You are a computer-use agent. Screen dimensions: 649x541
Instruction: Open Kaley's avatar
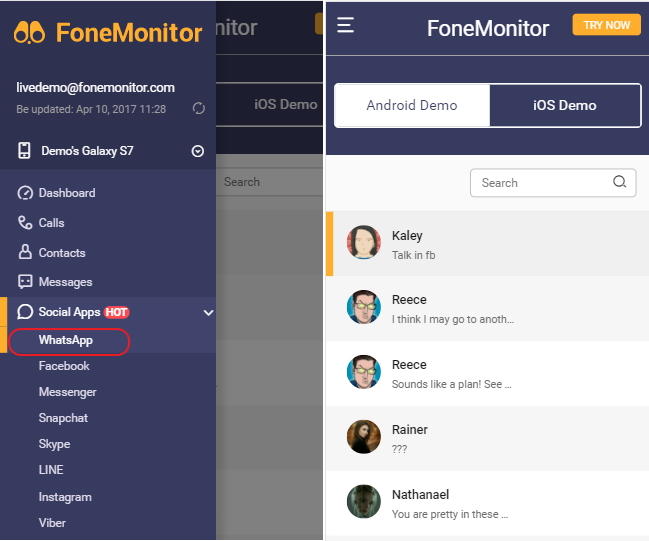pyautogui.click(x=363, y=243)
